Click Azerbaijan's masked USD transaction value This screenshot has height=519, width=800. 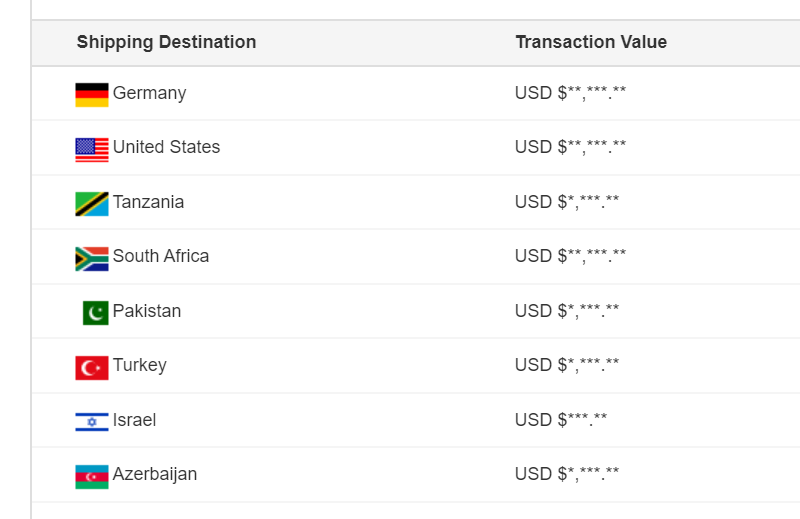(567, 474)
